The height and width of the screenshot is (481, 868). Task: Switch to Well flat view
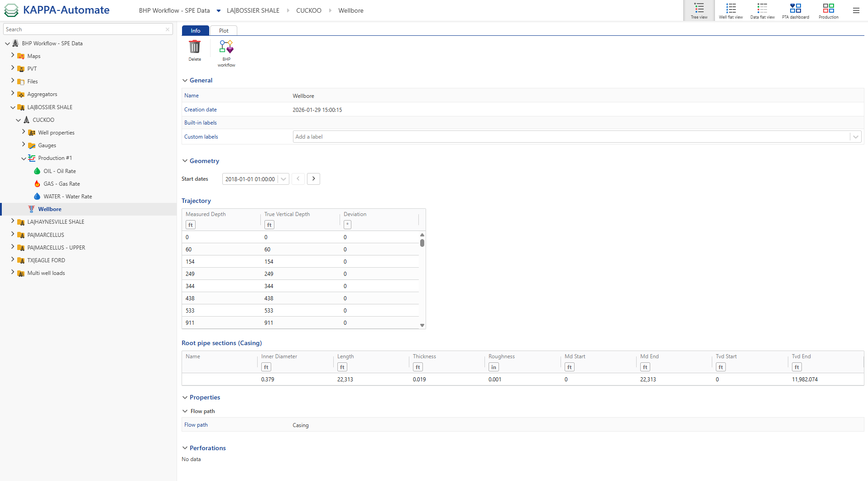click(x=730, y=10)
